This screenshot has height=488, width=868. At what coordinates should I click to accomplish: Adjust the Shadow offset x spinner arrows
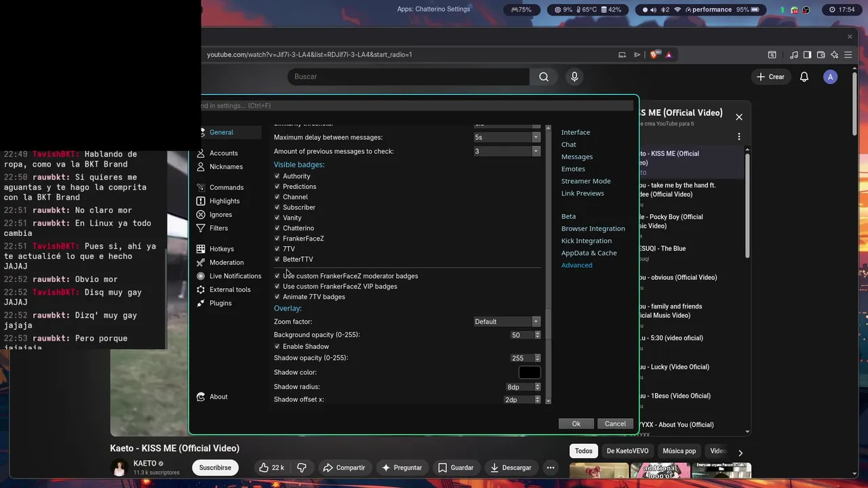(538, 400)
